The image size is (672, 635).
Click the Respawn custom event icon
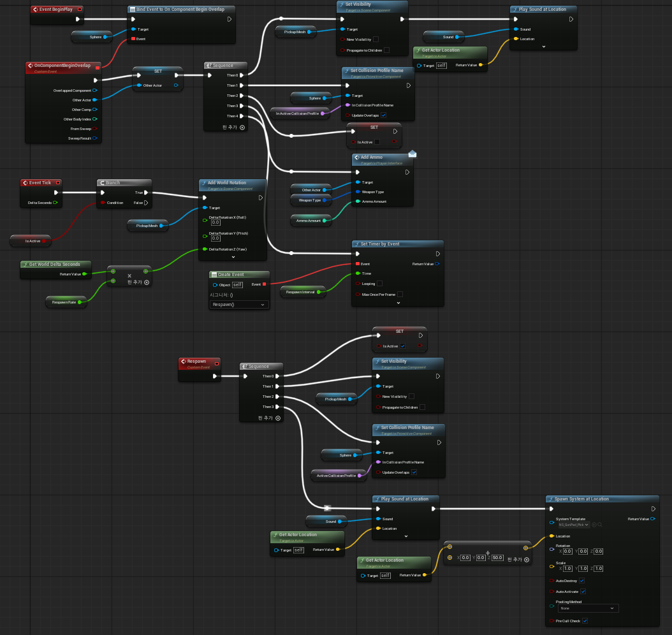pos(184,361)
